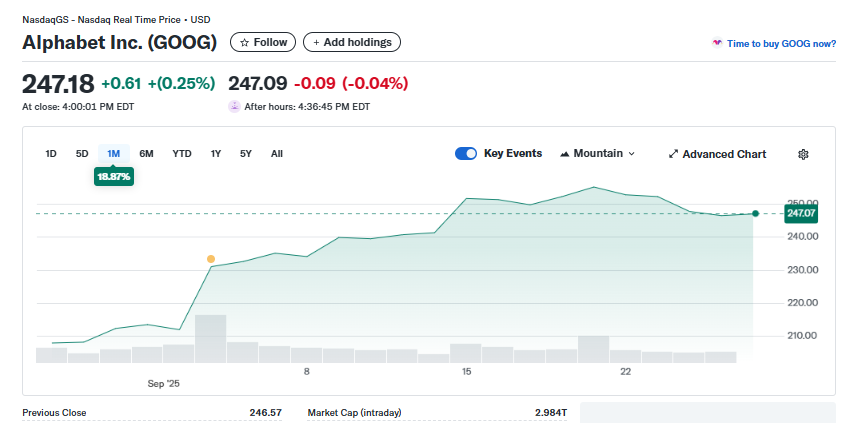Open the Advanced Chart view
Viewport: 851px width, 423px height.
[717, 154]
